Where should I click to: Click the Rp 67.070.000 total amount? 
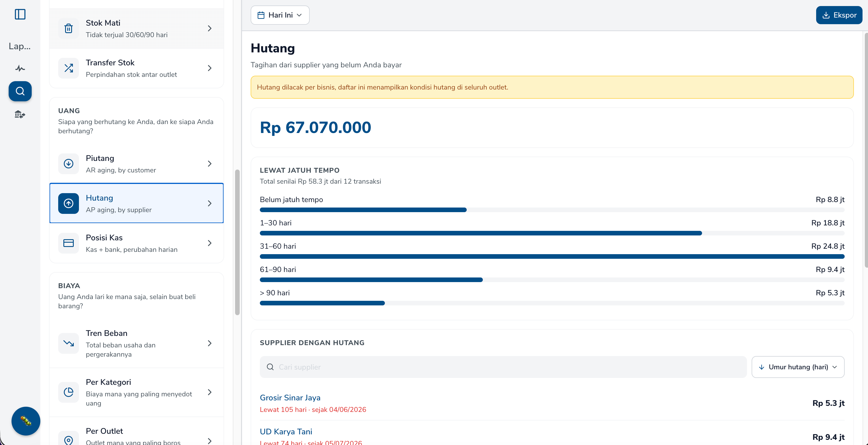point(315,128)
